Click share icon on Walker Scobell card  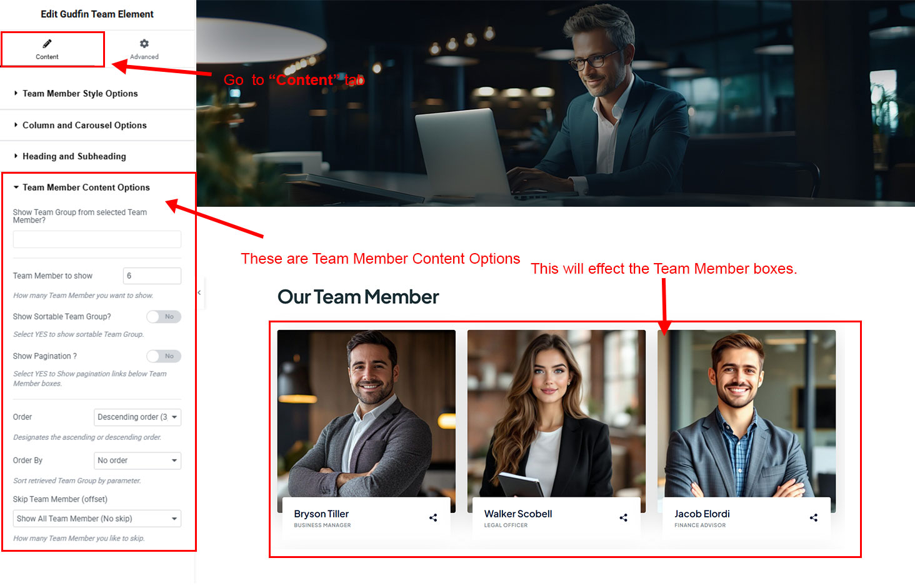pyautogui.click(x=623, y=517)
